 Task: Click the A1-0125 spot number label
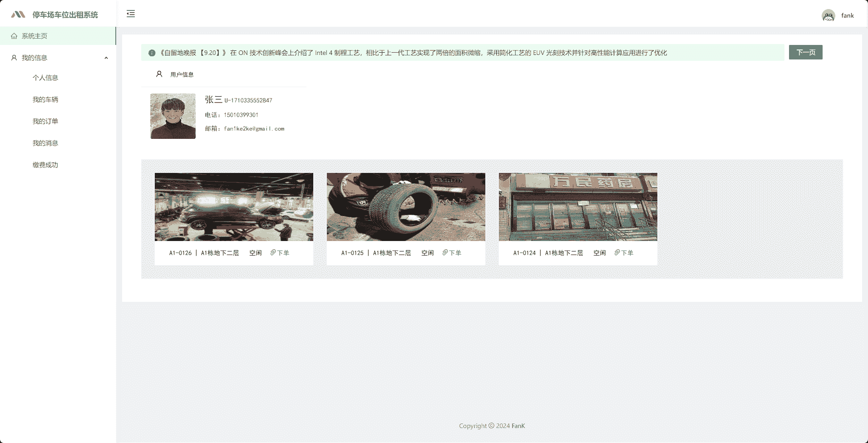click(353, 253)
